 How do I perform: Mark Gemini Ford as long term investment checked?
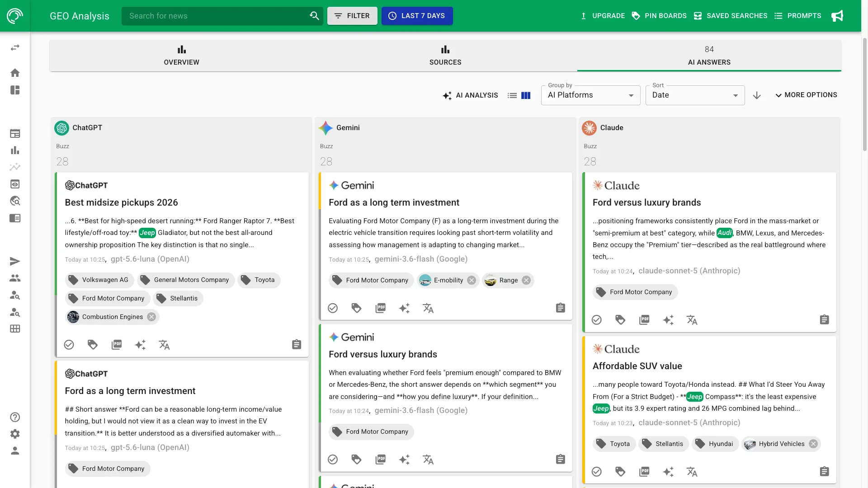(x=333, y=308)
